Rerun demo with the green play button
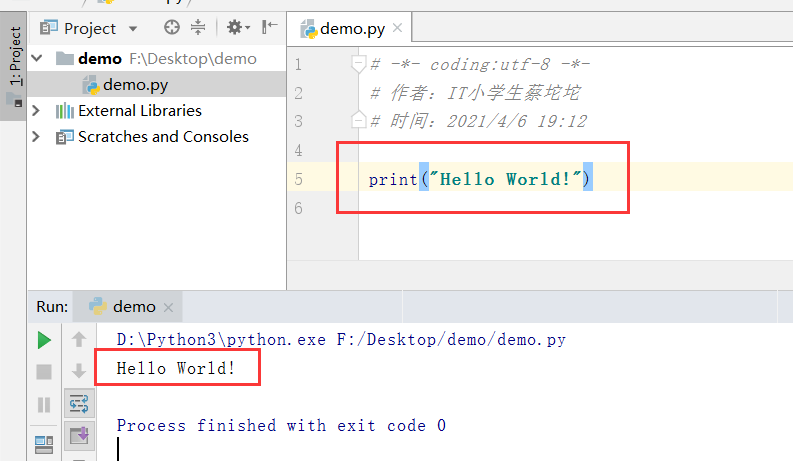 [x=44, y=340]
